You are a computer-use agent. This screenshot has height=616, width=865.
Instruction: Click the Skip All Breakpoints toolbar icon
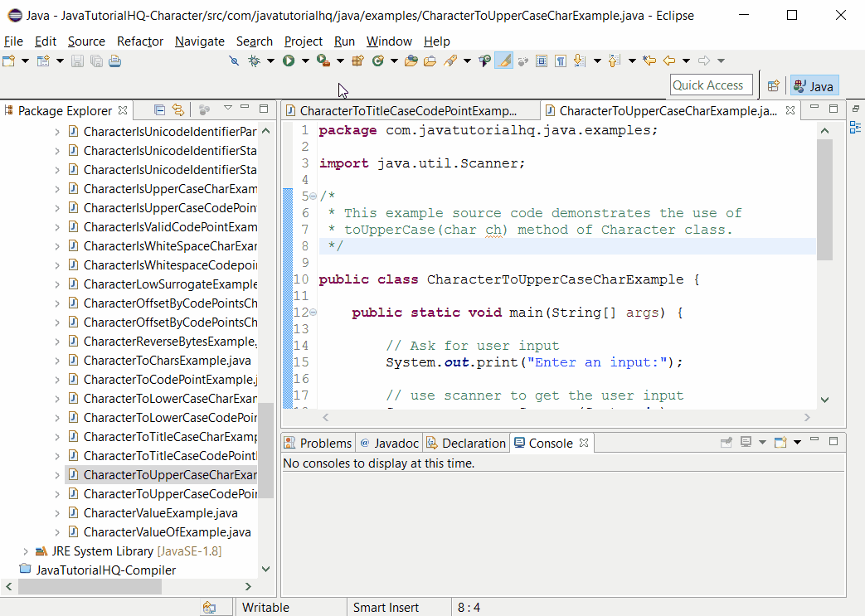235,61
